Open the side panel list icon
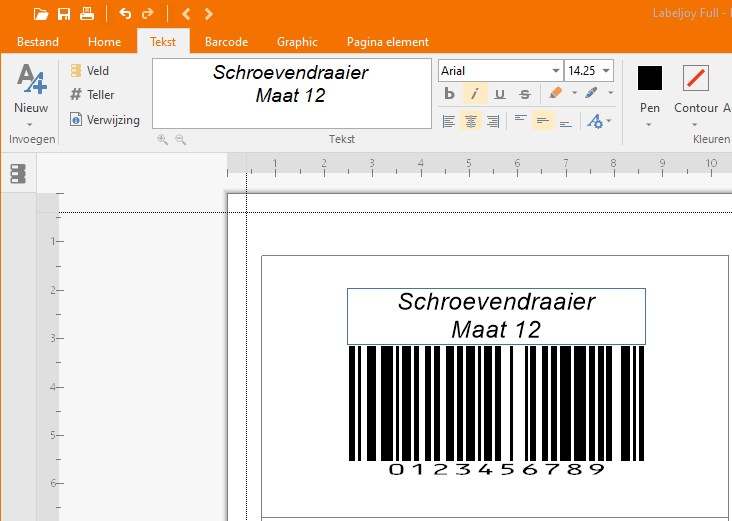Viewport: 732px width, 521px height. click(18, 174)
